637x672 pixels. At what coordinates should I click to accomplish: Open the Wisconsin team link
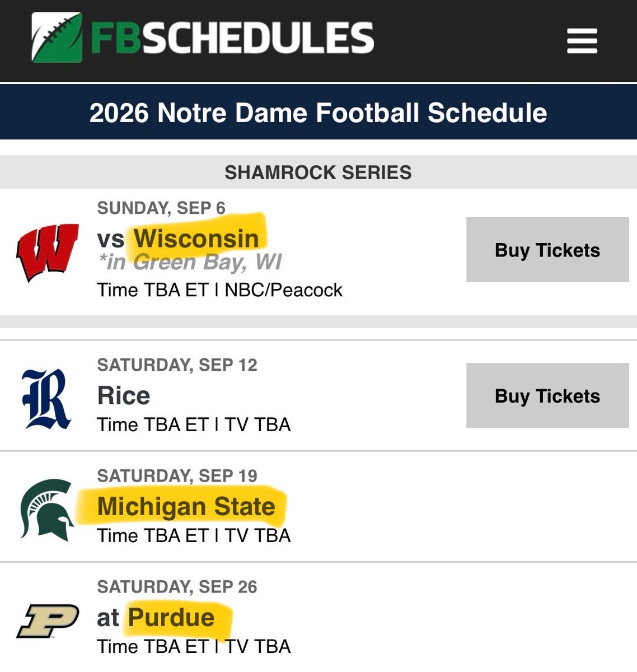click(x=196, y=239)
